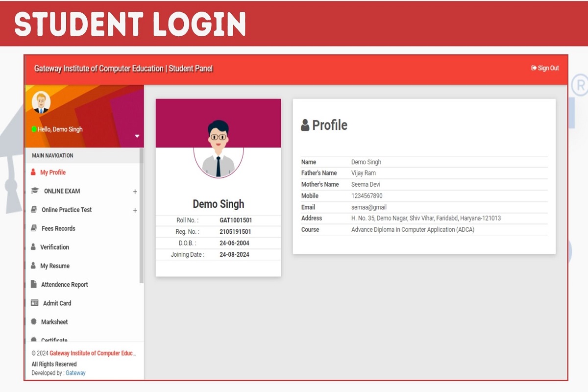Open the Gateway developer link in footer
588x392 pixels.
75,373
